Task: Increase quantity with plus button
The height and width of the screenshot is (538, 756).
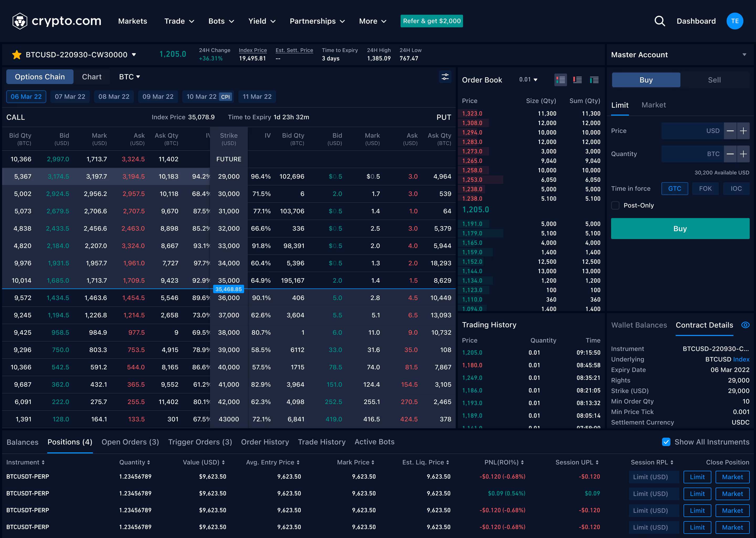Action: [x=743, y=154]
